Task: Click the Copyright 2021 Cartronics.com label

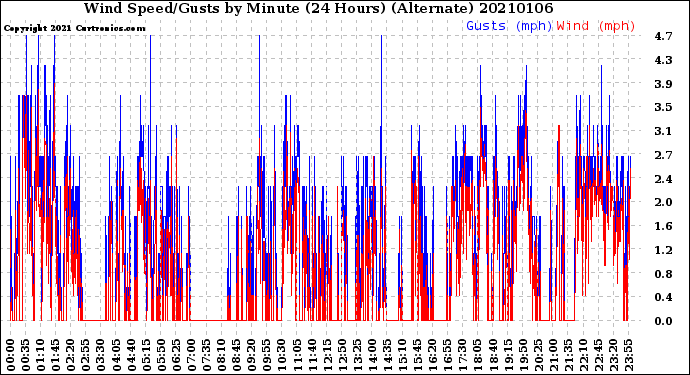Action: click(74, 28)
